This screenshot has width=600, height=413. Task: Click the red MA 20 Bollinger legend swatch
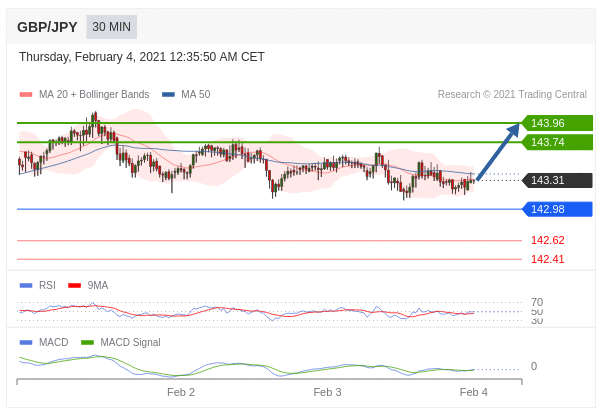click(x=26, y=95)
